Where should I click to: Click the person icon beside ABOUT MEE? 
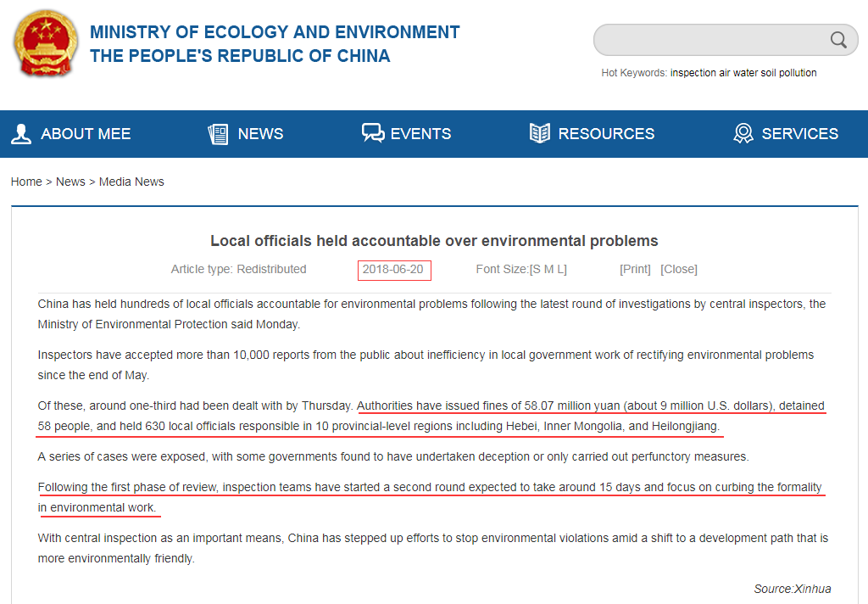[21, 134]
